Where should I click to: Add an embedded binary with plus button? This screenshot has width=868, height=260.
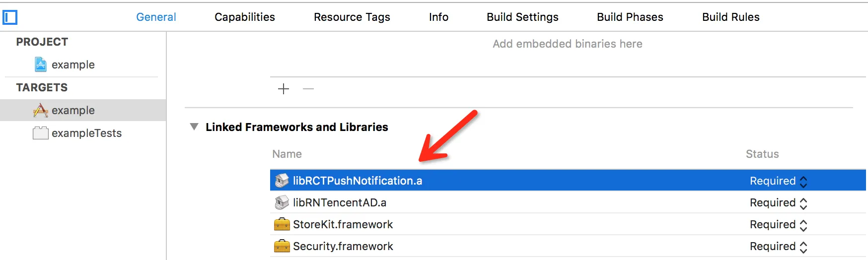[x=284, y=89]
